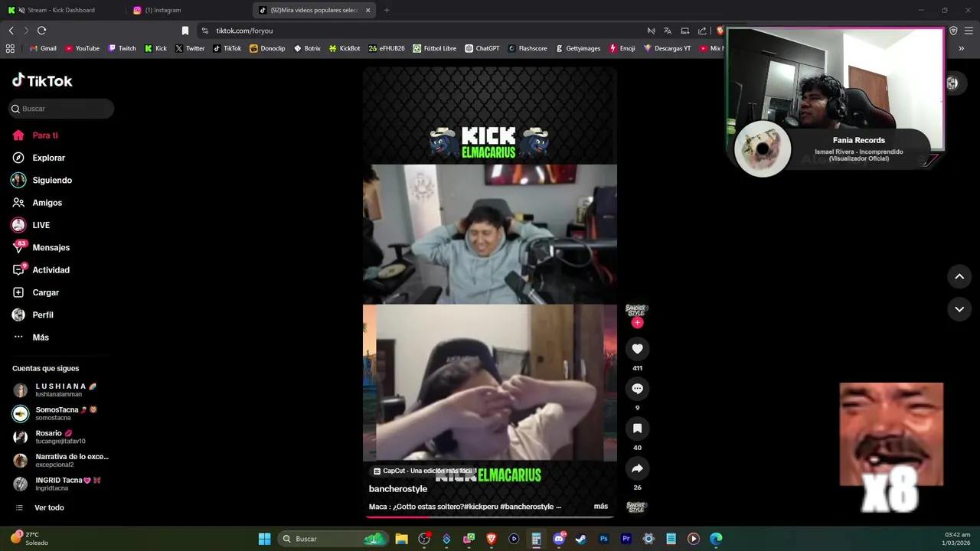Viewport: 980px width, 551px height.
Task: Open the KickBot bookmark
Action: click(x=345, y=48)
